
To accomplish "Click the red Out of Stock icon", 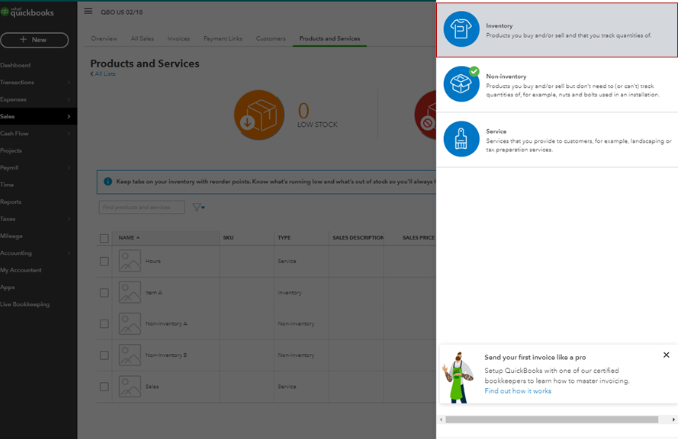I will tap(425, 115).
